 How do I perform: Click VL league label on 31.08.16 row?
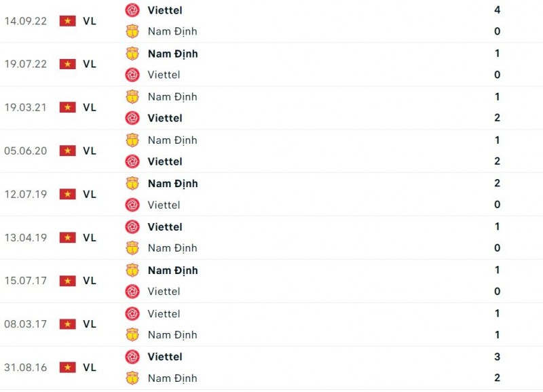click(90, 367)
